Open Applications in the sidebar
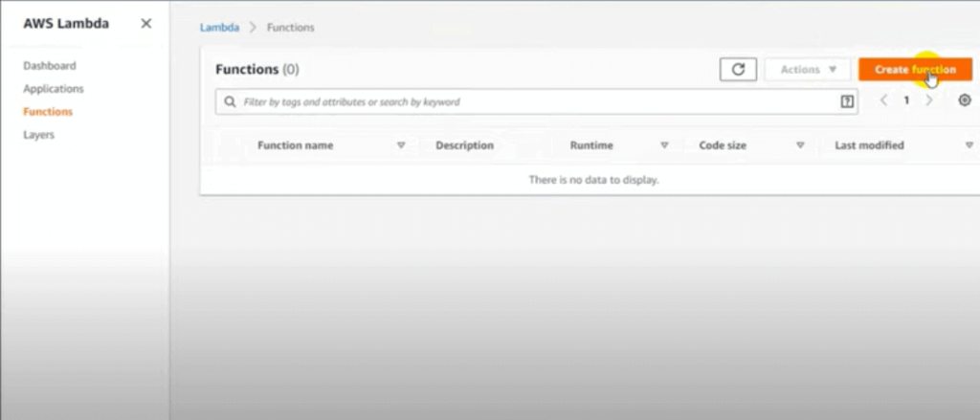Image resolution: width=980 pixels, height=420 pixels. click(x=54, y=89)
